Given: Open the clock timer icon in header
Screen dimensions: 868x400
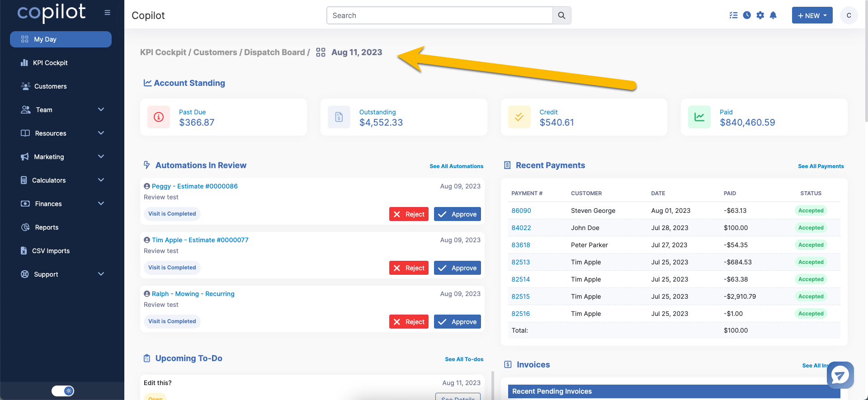Looking at the screenshot, I should tap(747, 15).
